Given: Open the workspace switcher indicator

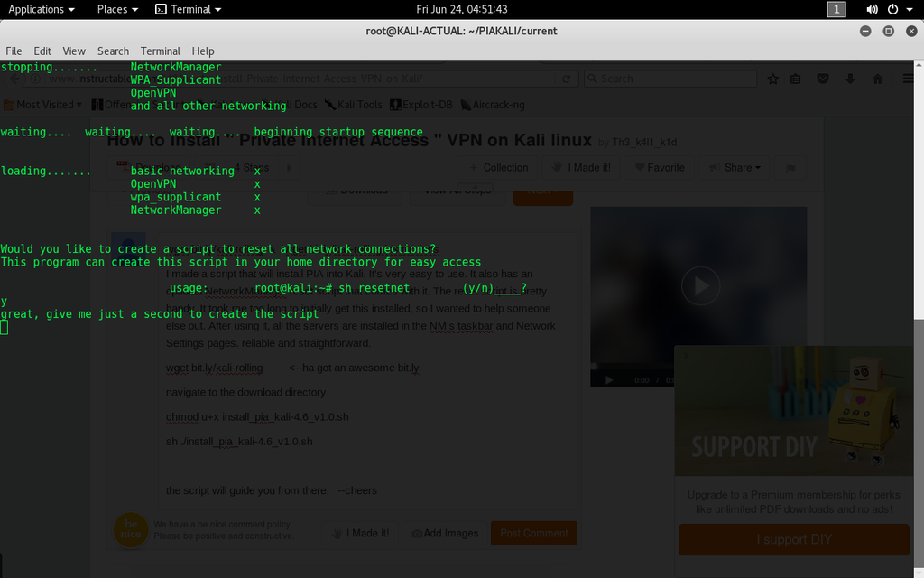Looking at the screenshot, I should coord(836,9).
